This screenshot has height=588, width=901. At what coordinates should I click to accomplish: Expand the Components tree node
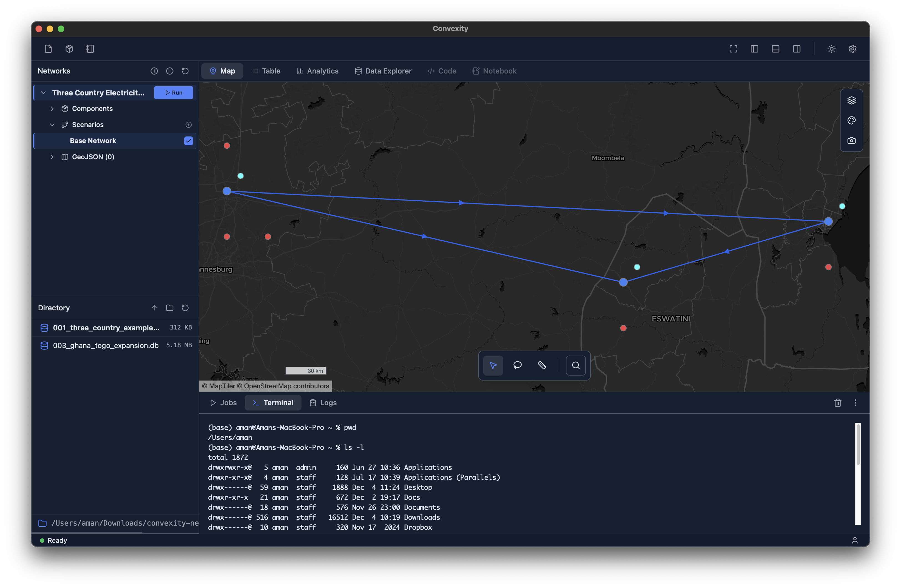(52, 109)
